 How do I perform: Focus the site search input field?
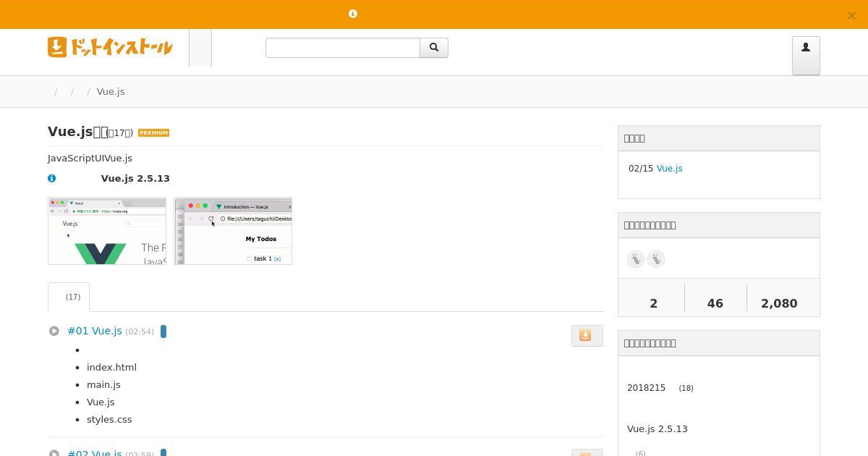coord(343,48)
